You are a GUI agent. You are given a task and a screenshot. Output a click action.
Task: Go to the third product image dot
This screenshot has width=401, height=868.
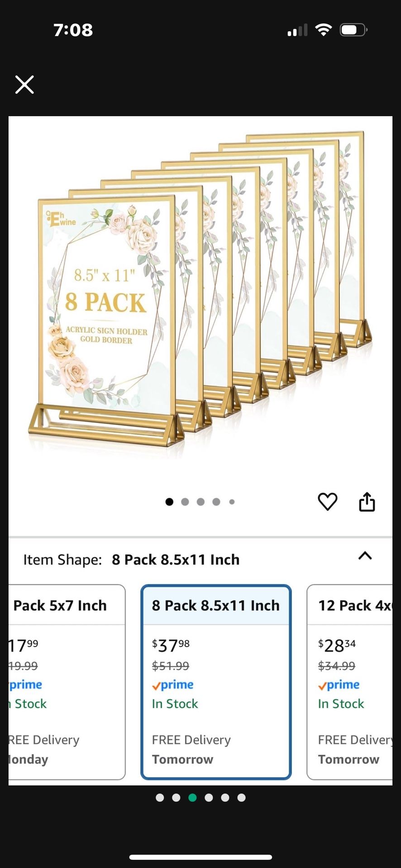tap(201, 502)
